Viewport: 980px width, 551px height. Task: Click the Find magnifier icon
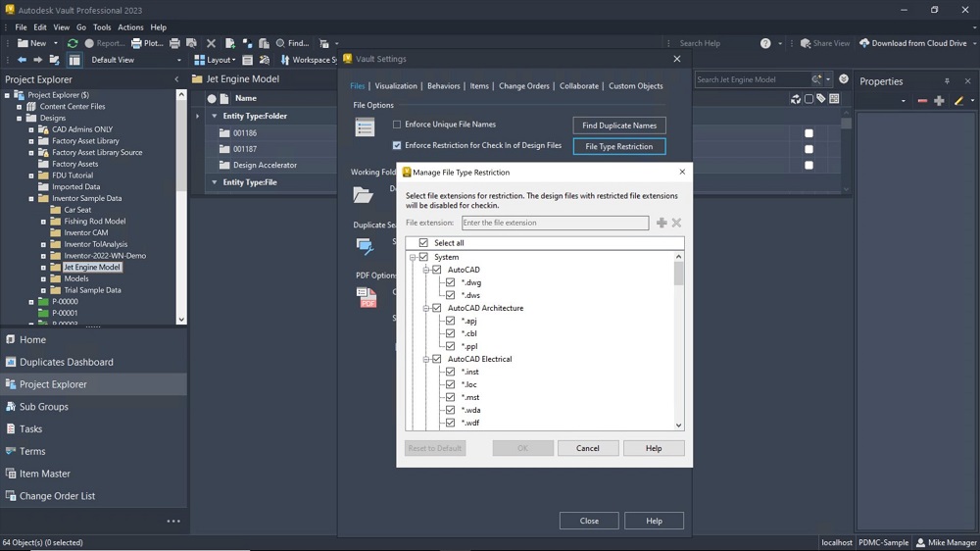pyautogui.click(x=280, y=43)
